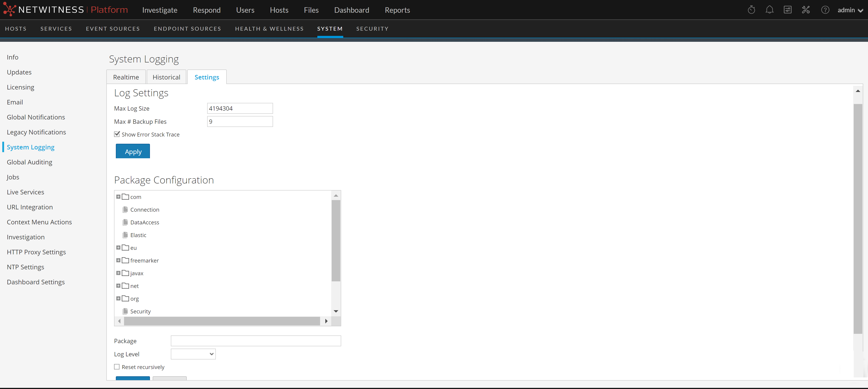Switch to the Historical tab
This screenshot has height=389, width=868.
166,77
